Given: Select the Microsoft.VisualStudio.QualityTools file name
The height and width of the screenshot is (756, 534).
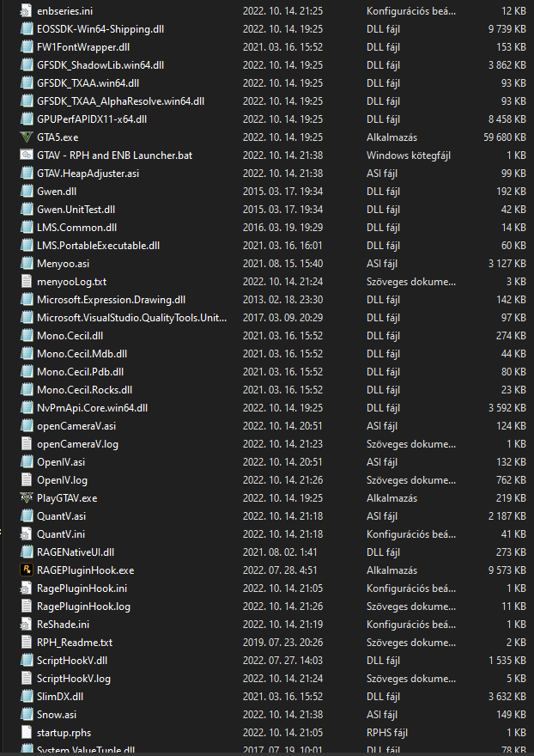Looking at the screenshot, I should 132,318.
